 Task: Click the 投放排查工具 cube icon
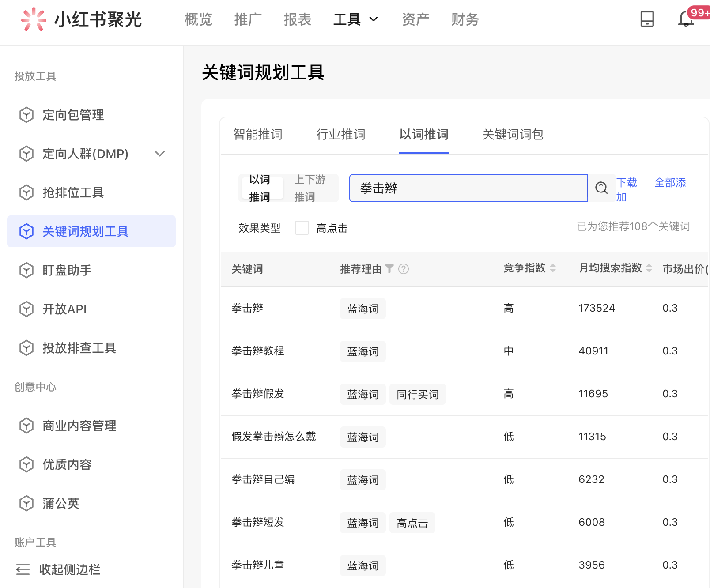coord(26,348)
